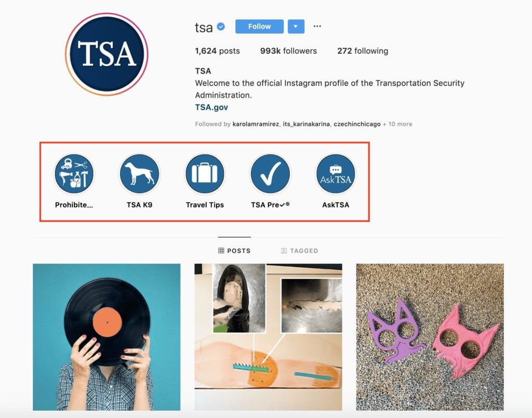Open the shoe x-ray post thumbnail

tap(269, 337)
